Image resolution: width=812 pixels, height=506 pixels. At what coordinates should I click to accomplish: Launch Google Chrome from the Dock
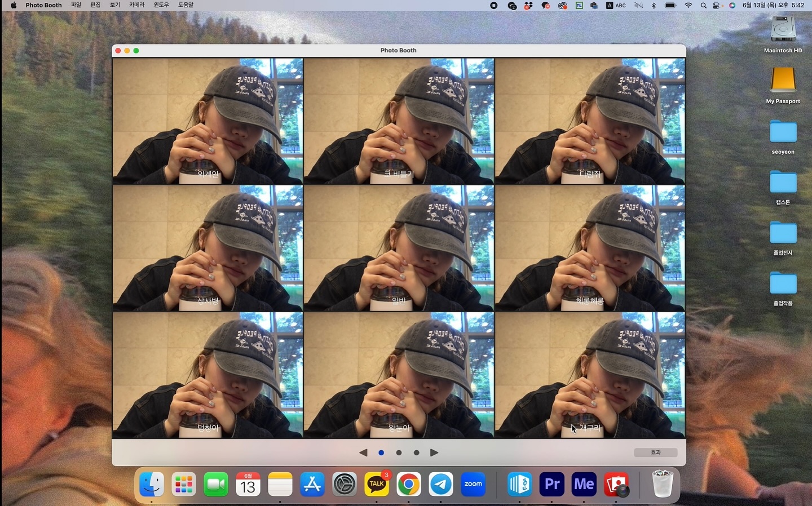coord(409,484)
